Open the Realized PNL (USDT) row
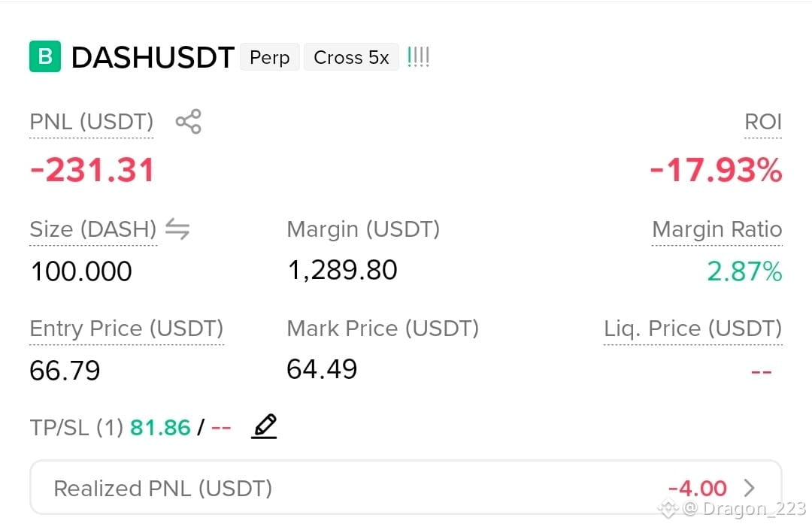812x527 pixels. [405, 488]
